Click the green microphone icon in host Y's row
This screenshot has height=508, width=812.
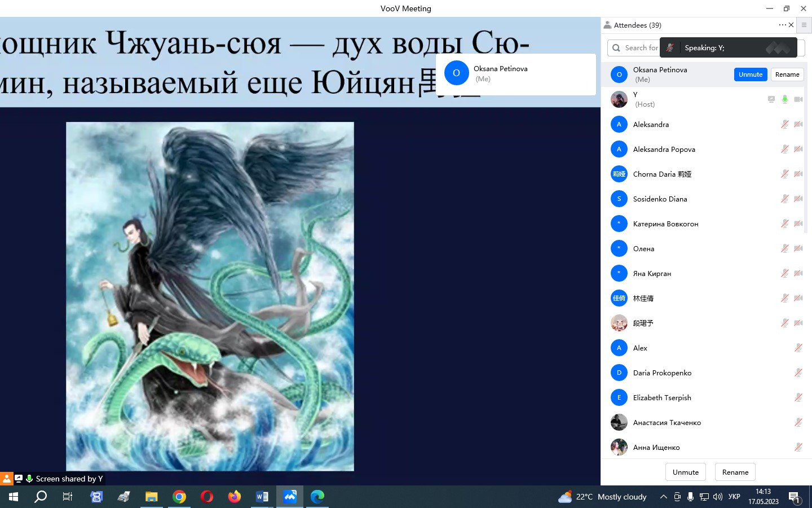pyautogui.click(x=784, y=99)
